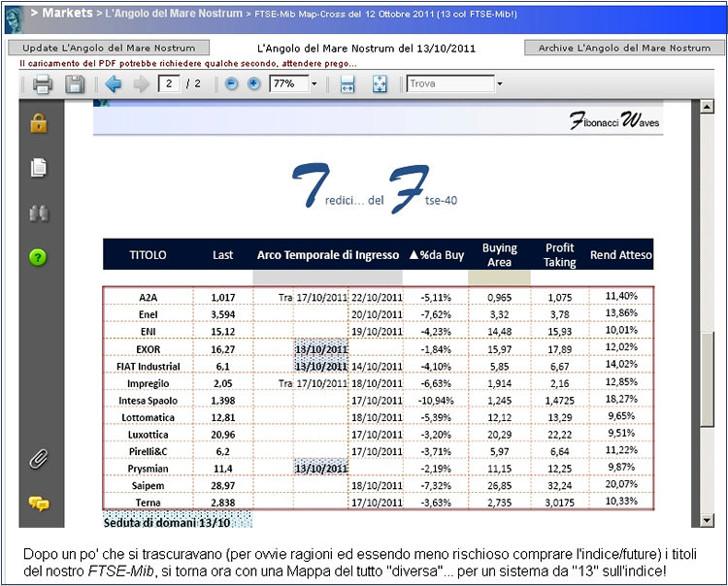The width and height of the screenshot is (728, 586).
Task: Click the Profit Taking column header
Action: click(x=559, y=255)
